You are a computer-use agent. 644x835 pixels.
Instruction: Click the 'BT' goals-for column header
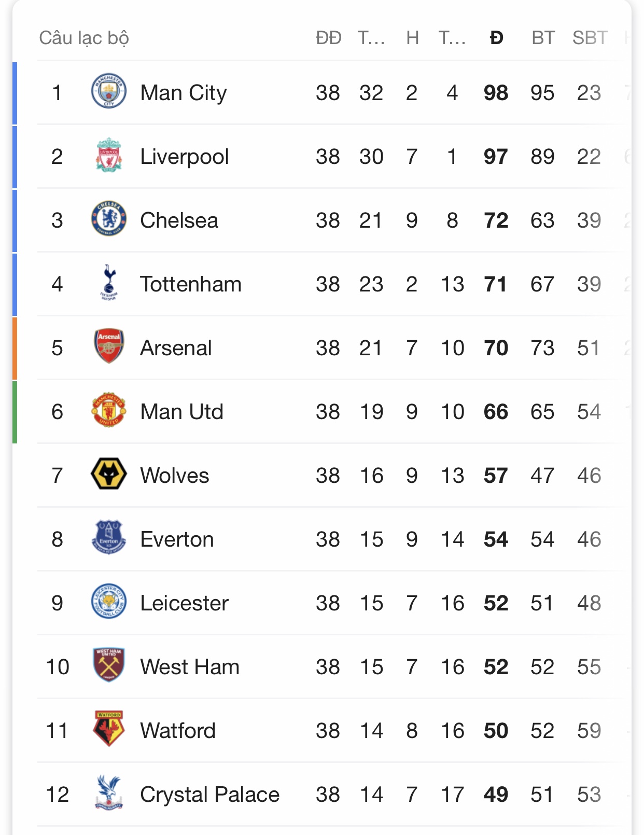point(543,38)
